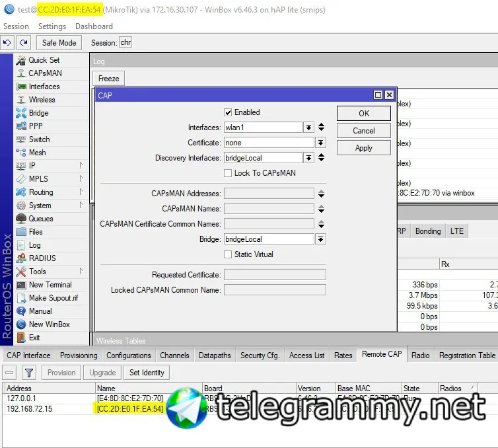The width and height of the screenshot is (498, 448).
Task: Open the Bridge bridgeLocal dropdown
Action: click(x=320, y=239)
